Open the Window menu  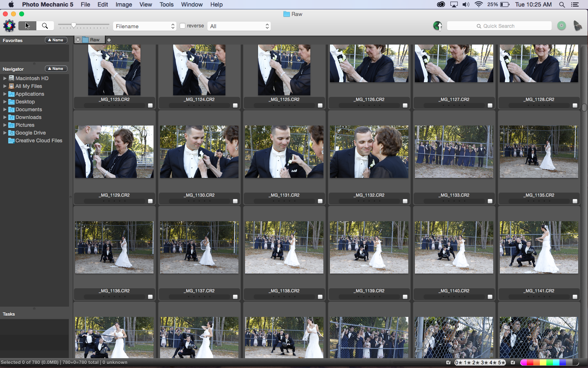[192, 4]
